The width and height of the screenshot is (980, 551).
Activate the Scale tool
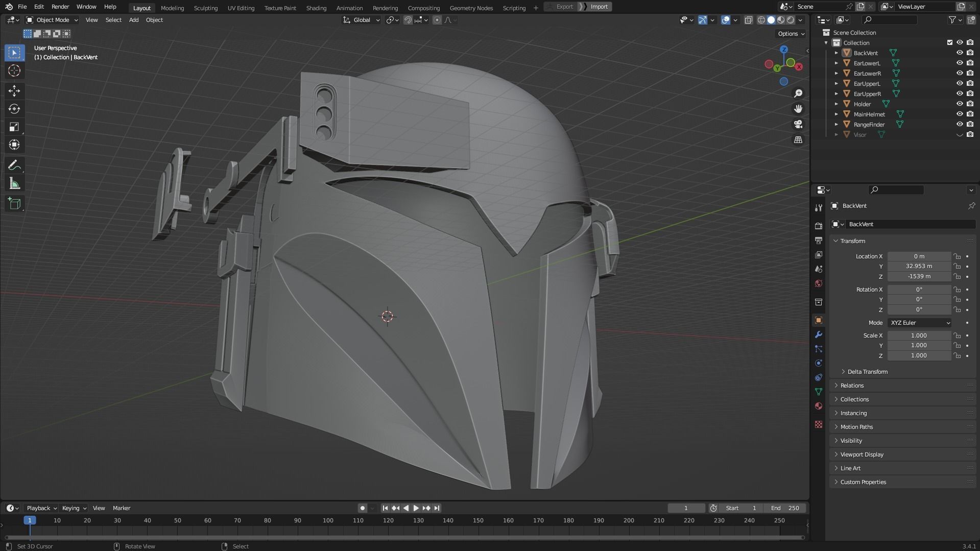tap(14, 127)
